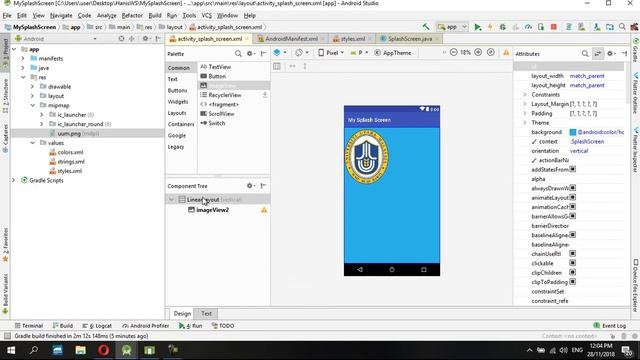This screenshot has width=640, height=360.
Task: Toggle animationCache checkbox
Action: 573,207
